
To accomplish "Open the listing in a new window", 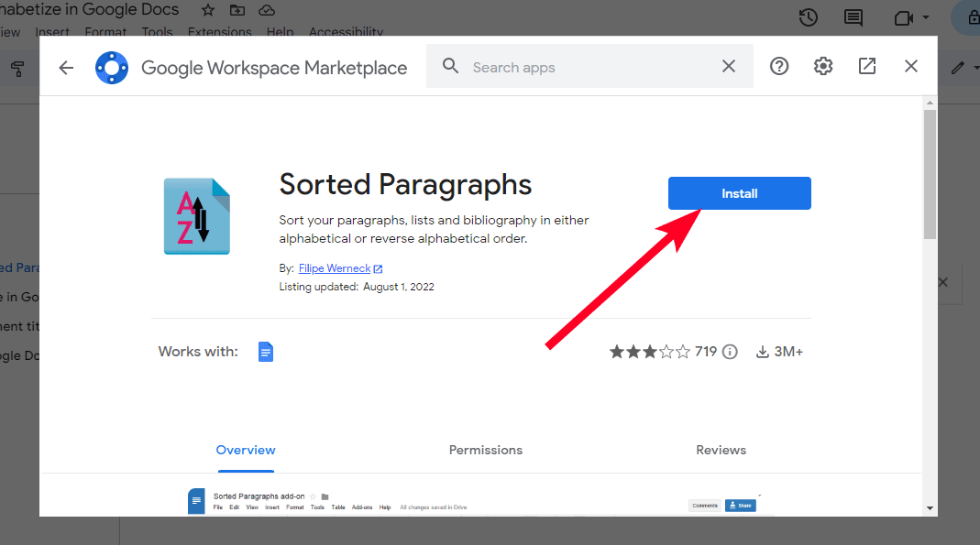I will click(866, 66).
